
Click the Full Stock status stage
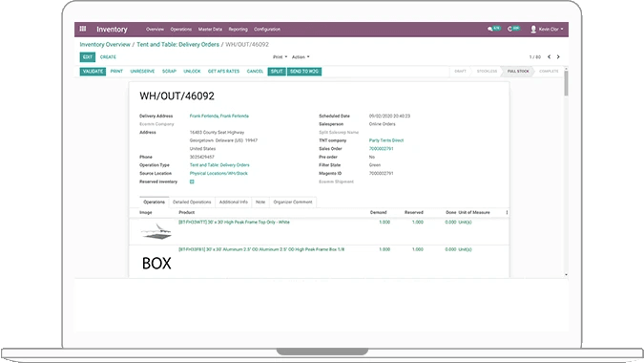pyautogui.click(x=518, y=71)
